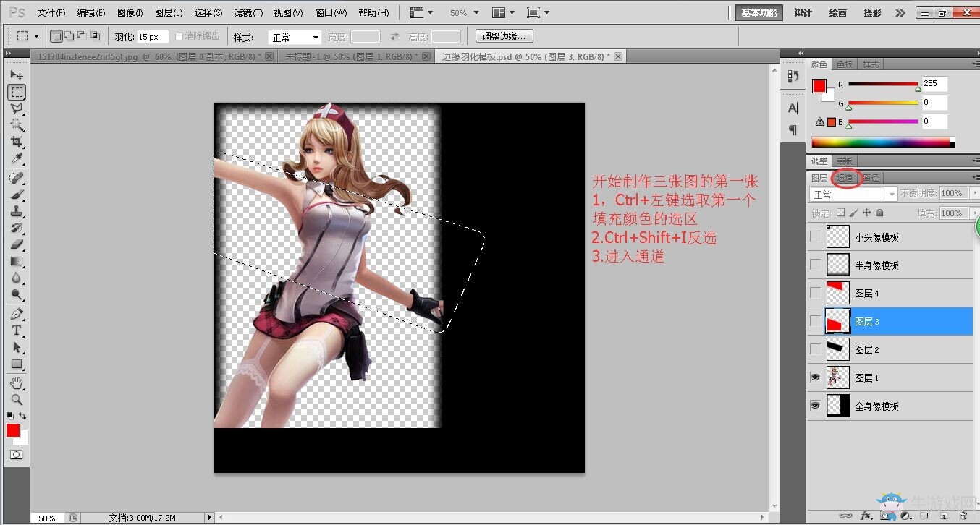Select the Eyedropper tool
Screen dimensions: 980x525
(17, 158)
